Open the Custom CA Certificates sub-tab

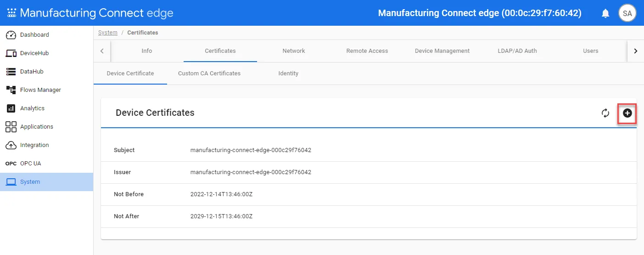[209, 74]
